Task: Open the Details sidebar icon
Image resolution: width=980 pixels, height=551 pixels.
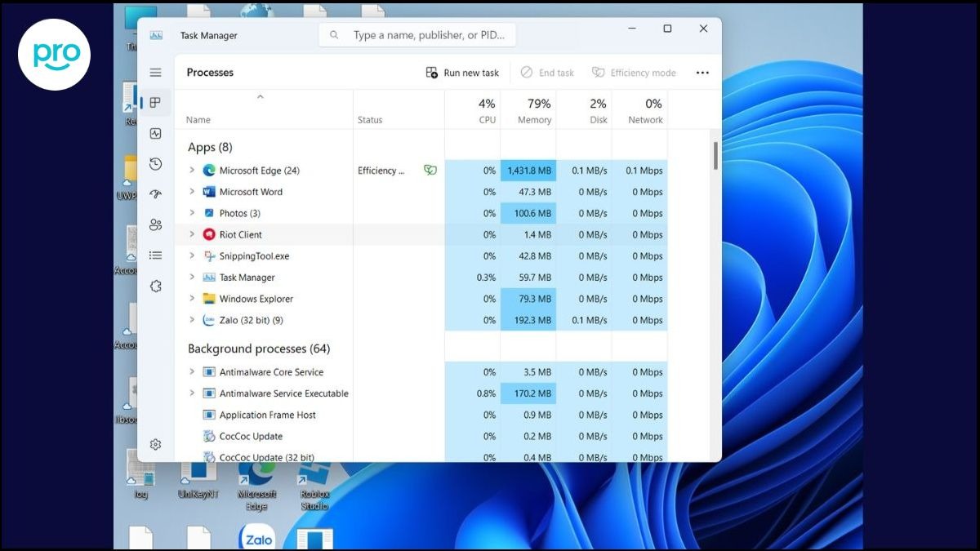Action: (x=155, y=256)
